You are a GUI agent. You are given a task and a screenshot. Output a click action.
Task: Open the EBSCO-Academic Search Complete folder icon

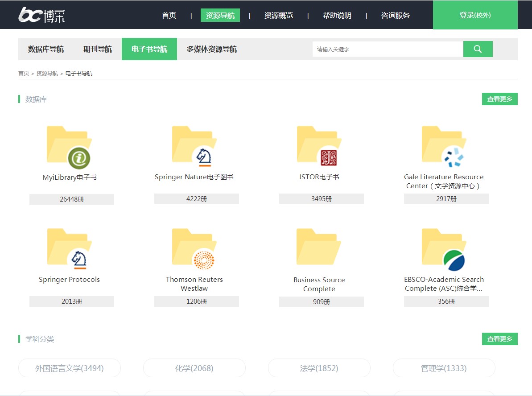click(x=444, y=248)
